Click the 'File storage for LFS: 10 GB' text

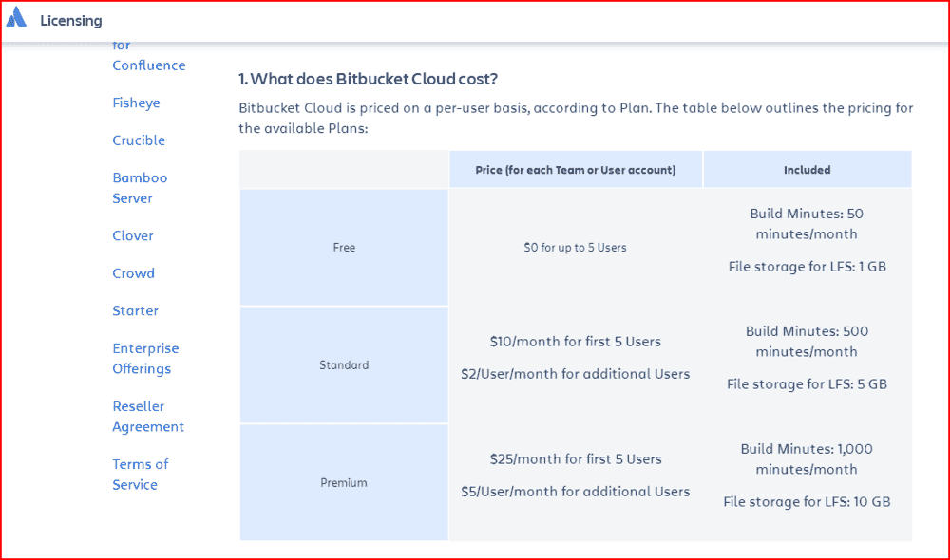pyautogui.click(x=807, y=502)
